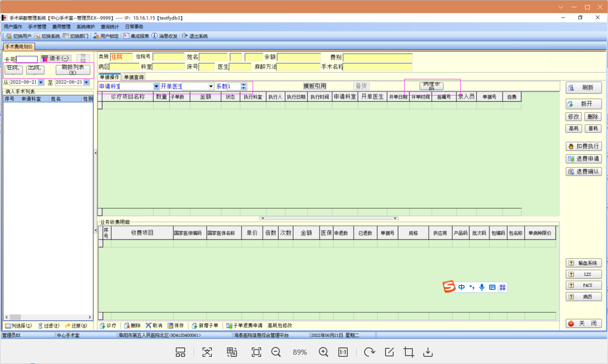Click the 刷新 button with magnifier icon

point(584,88)
